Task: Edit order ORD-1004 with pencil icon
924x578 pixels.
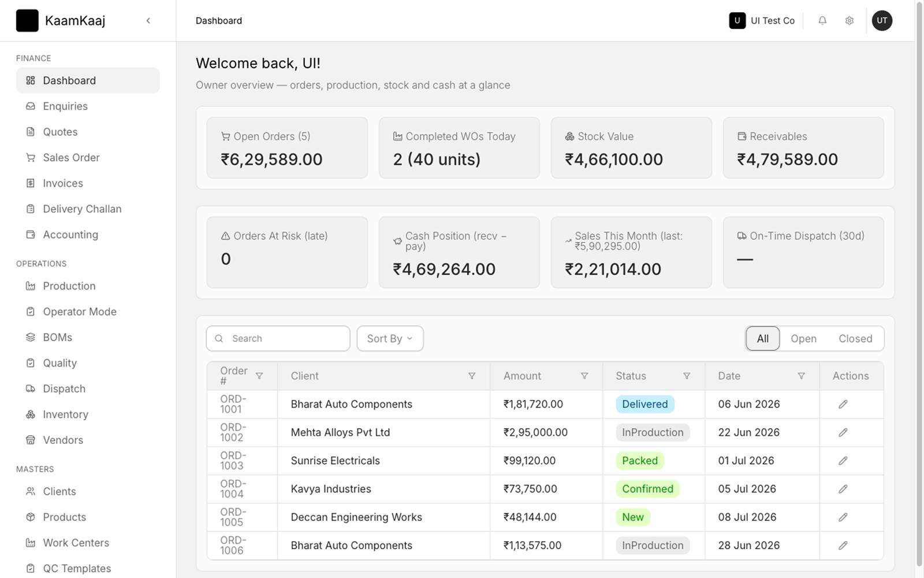Action: [x=843, y=490]
